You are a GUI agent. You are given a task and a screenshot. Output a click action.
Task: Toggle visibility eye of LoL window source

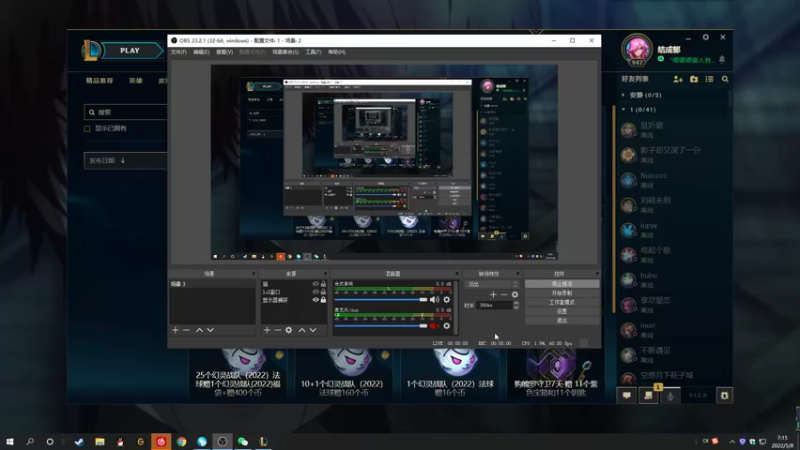click(x=315, y=292)
